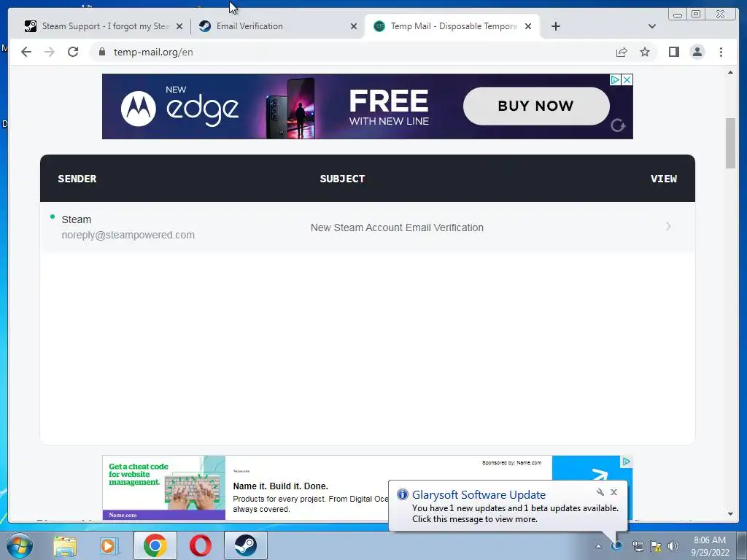747x560 pixels.
Task: Click the replay icon on Motorola ad
Action: click(x=618, y=125)
